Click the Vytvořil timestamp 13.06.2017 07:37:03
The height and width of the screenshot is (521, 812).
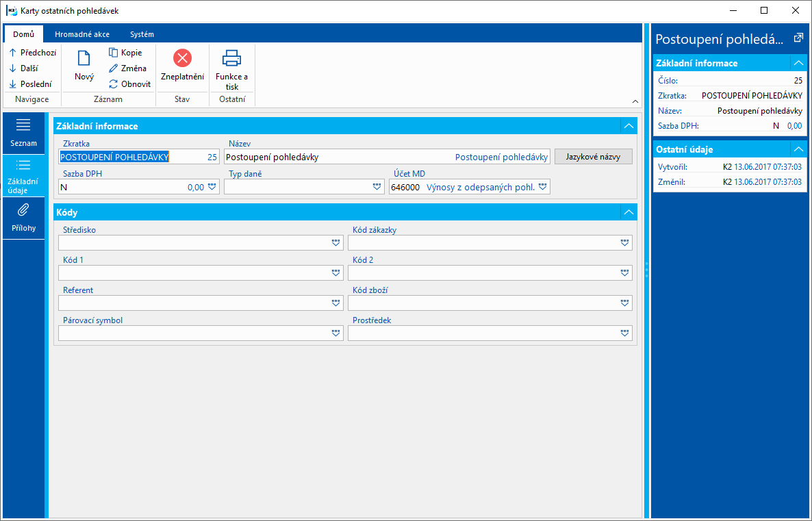[x=767, y=167]
